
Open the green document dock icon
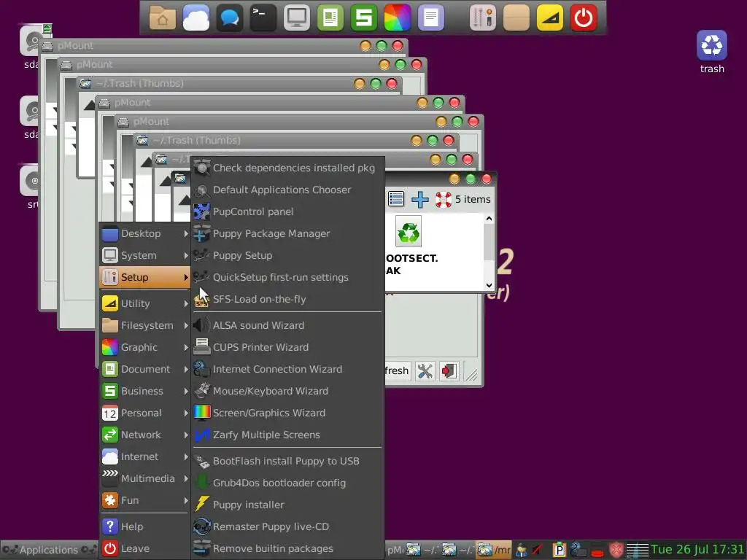point(330,17)
